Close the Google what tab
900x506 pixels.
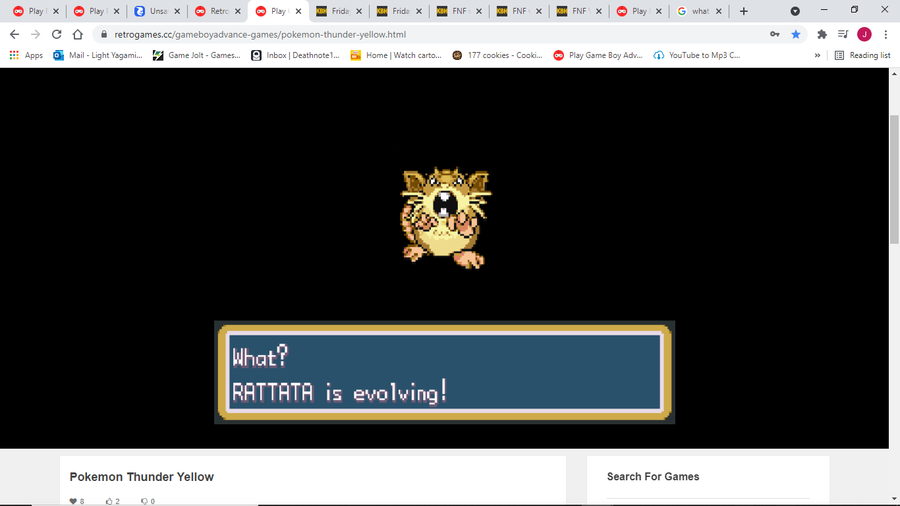click(x=719, y=11)
